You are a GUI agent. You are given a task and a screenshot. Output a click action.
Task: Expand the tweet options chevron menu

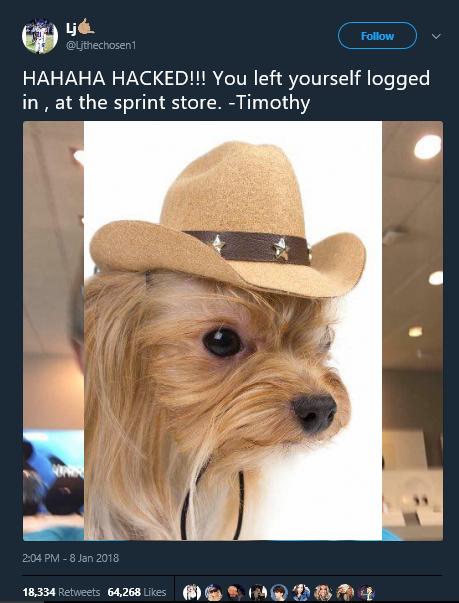[436, 36]
